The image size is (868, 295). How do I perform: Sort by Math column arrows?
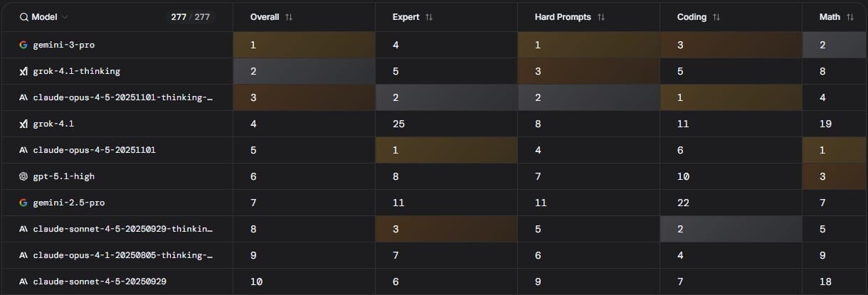(x=850, y=17)
